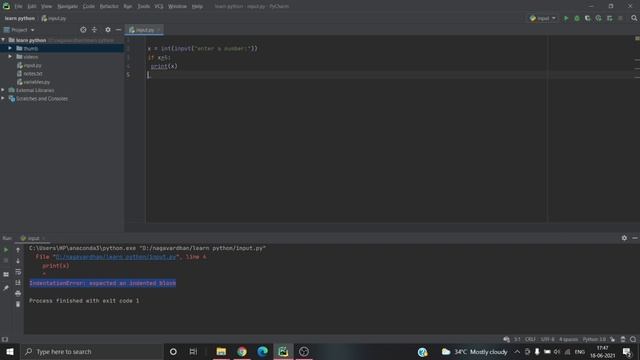Select input.py in the project tree
Viewport: 640px width, 360px height.
29,65
